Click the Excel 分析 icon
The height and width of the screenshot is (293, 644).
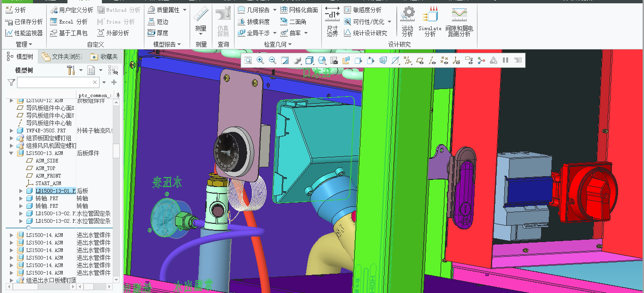point(69,22)
